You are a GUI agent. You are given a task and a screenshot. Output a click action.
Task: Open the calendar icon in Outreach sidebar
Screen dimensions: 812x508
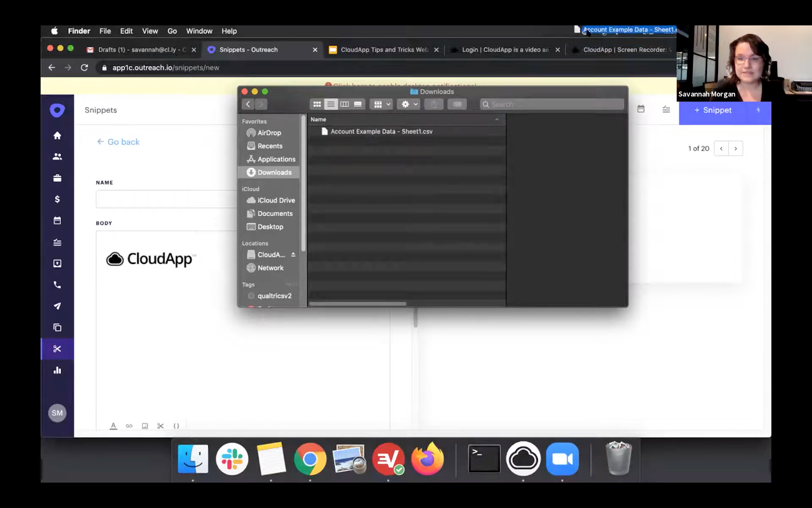click(57, 220)
